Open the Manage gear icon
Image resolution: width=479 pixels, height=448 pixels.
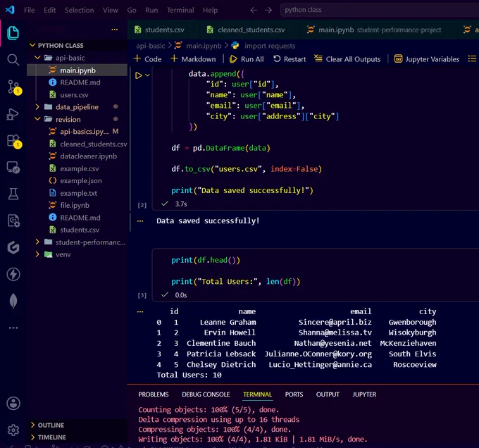[13, 430]
